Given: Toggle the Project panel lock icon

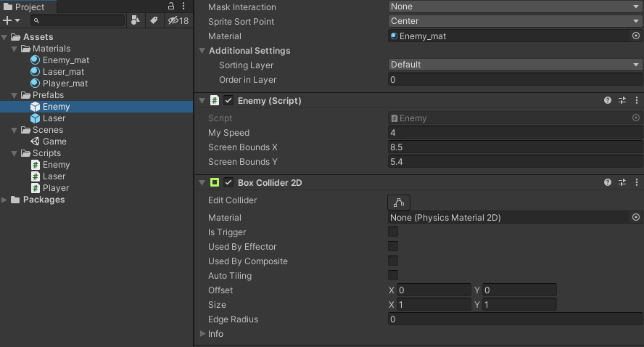Looking at the screenshot, I should [171, 7].
